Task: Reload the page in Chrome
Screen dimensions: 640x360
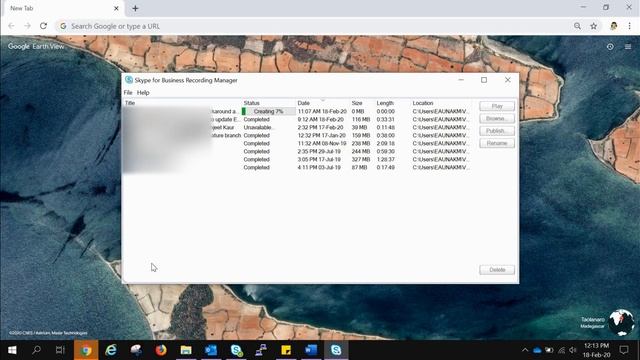Action: [x=43, y=26]
